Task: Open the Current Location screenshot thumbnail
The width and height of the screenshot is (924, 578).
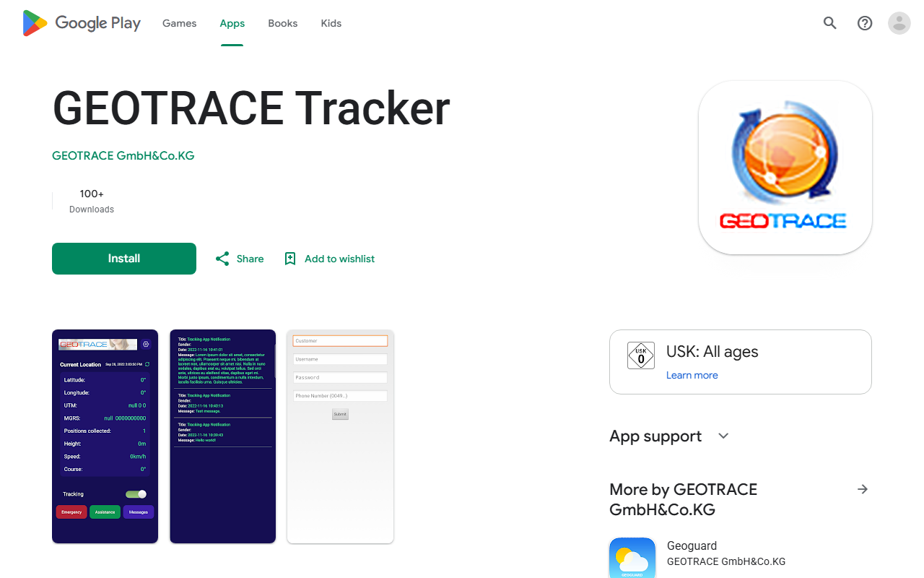Action: coord(105,436)
